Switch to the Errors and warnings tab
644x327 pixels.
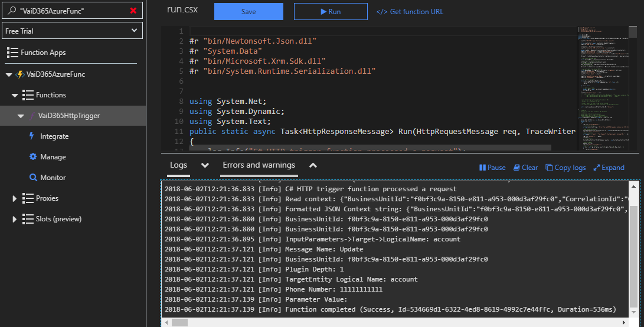pos(259,165)
